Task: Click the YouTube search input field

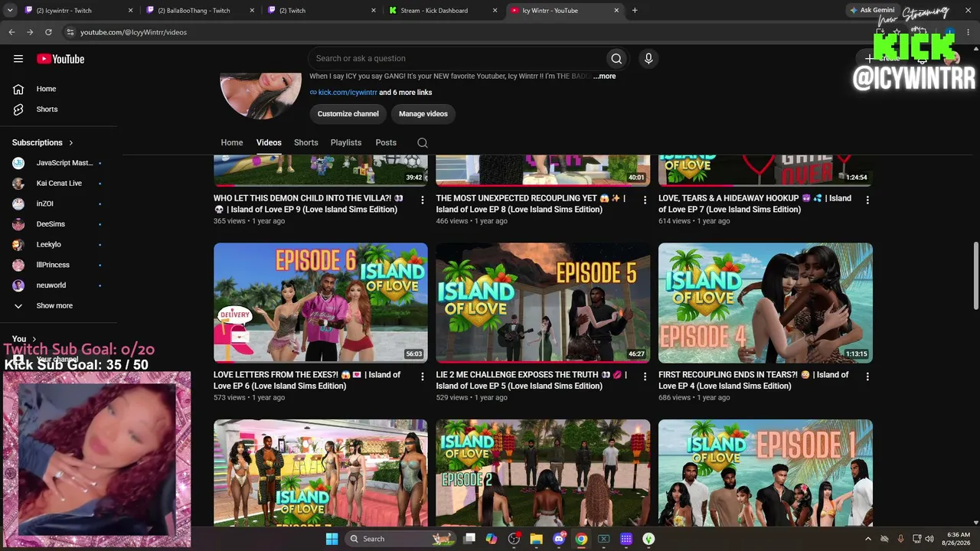Action: [x=456, y=58]
